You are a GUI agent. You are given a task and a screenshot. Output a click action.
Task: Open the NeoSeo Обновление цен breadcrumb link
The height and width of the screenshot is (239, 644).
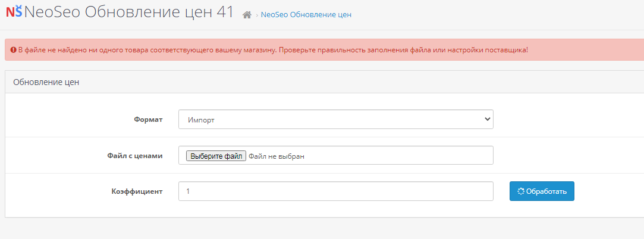pyautogui.click(x=306, y=15)
